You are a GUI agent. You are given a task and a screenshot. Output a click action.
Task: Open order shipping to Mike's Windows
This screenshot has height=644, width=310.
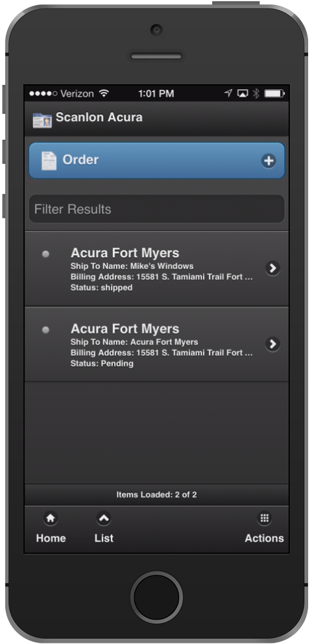tap(157, 269)
